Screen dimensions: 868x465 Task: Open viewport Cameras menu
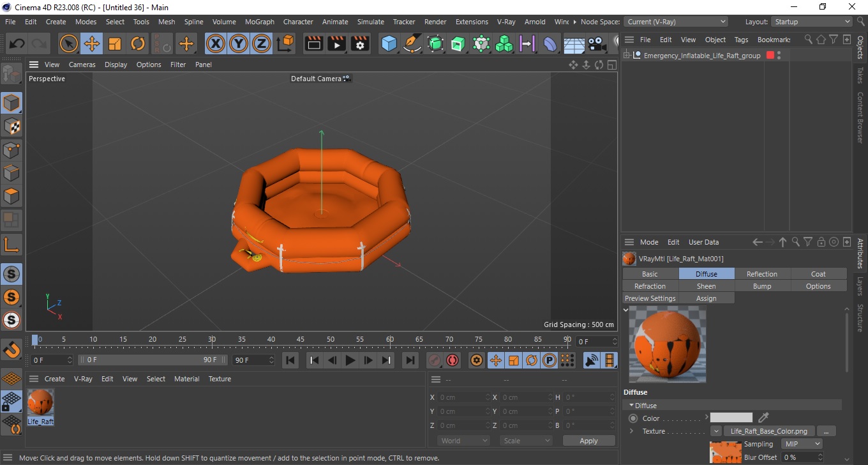pos(82,65)
